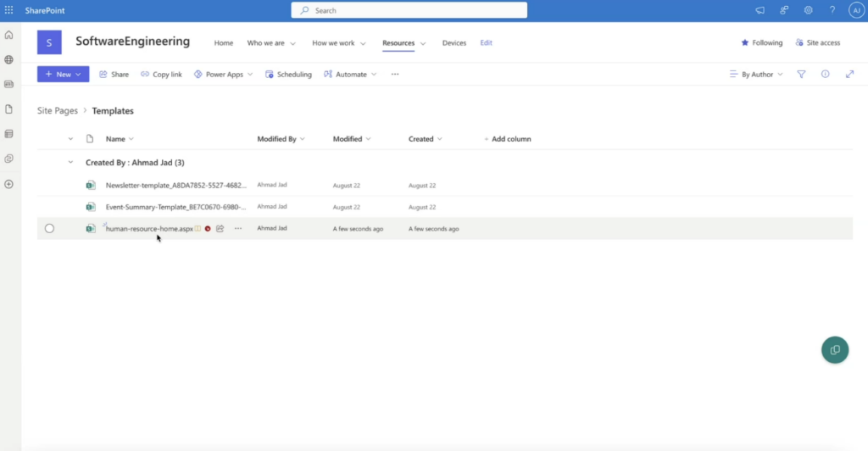Viewport: 868px width, 451px height.
Task: Select the human-resource-home.aspx row radio button
Action: tap(49, 229)
